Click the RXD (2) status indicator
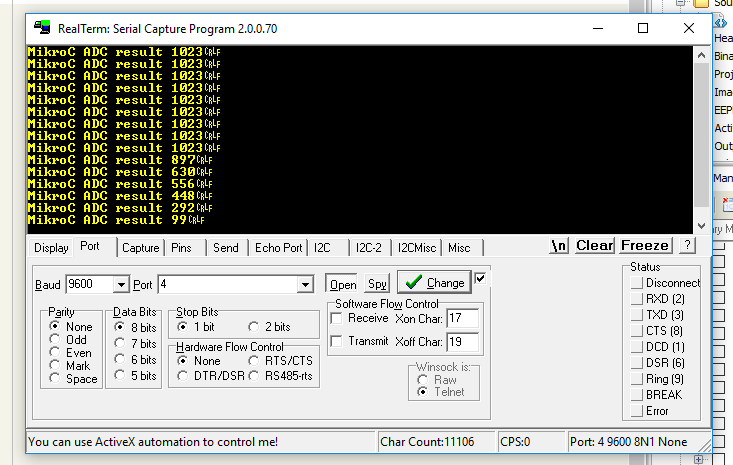 pos(636,299)
